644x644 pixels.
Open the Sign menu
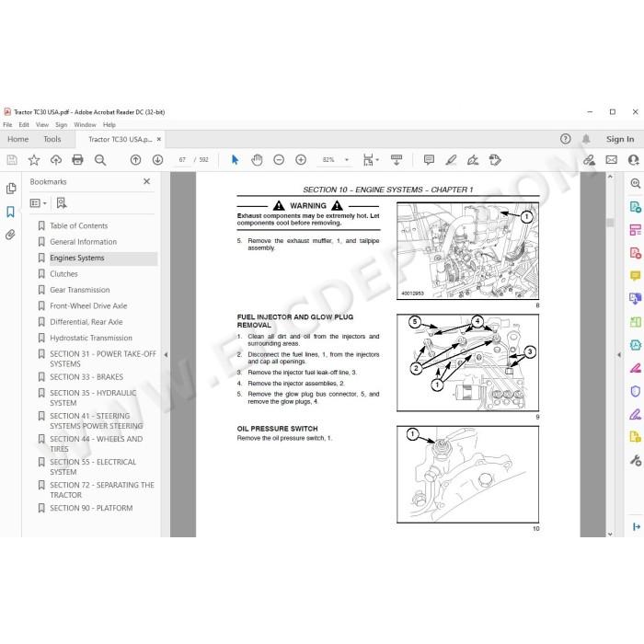(x=62, y=124)
